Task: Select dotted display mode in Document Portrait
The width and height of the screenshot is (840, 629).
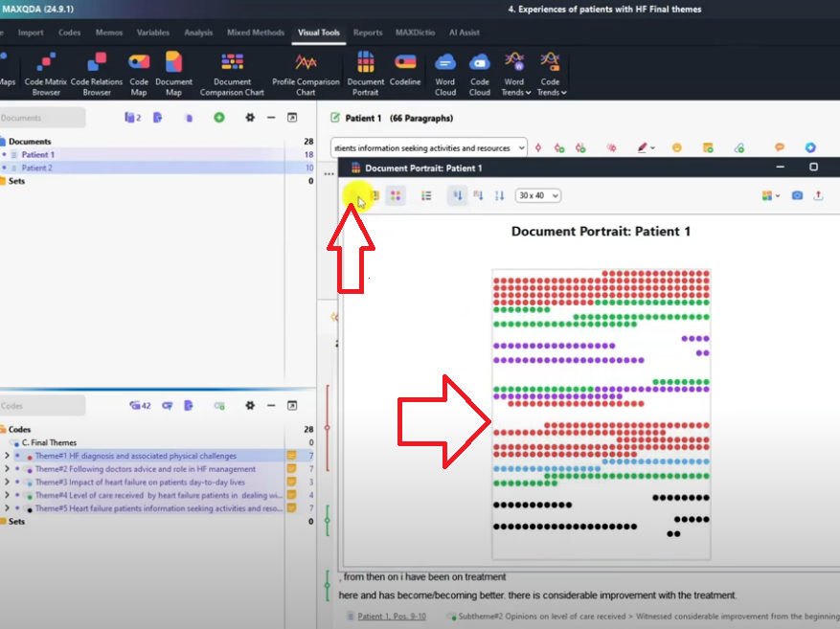Action: tap(396, 196)
